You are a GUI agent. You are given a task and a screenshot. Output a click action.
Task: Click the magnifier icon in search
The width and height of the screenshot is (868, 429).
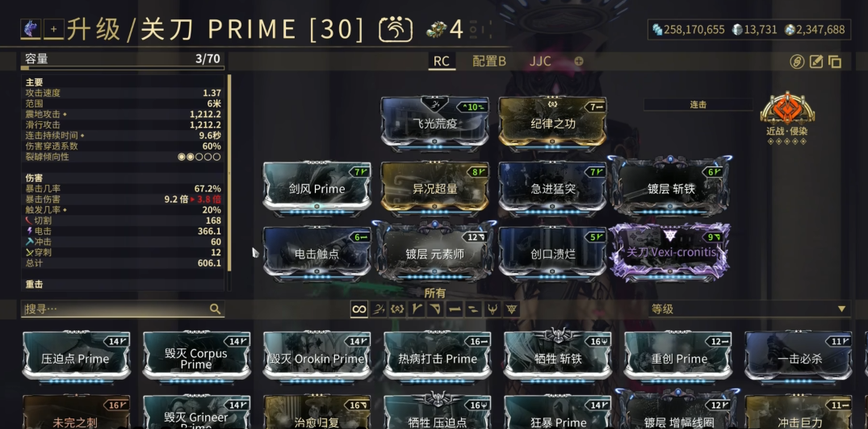click(x=216, y=309)
